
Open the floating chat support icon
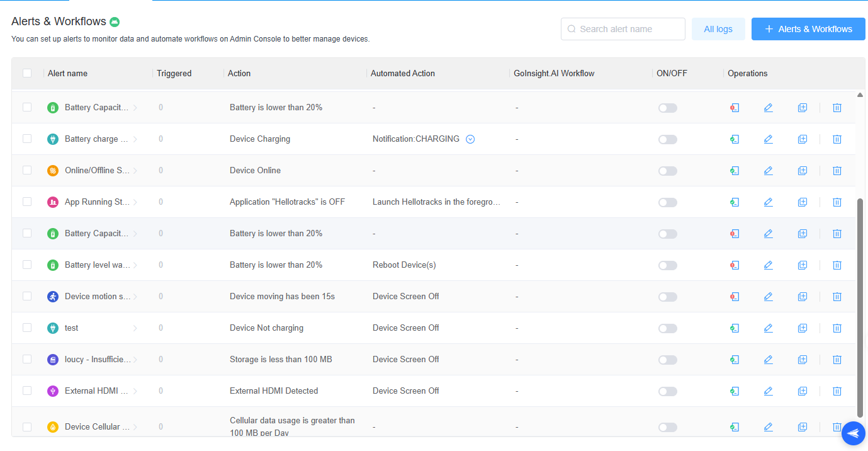pos(854,433)
